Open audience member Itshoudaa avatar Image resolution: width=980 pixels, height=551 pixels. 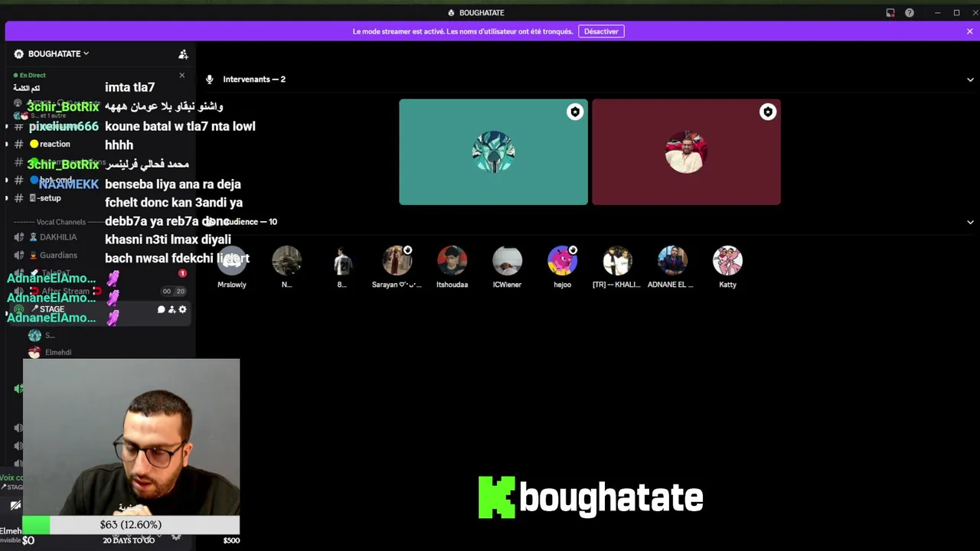[x=452, y=261]
